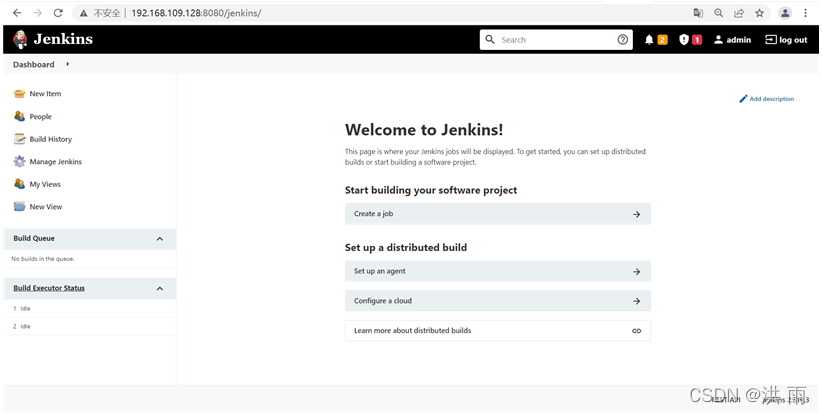This screenshot has width=822, height=414.
Task: Click the not-secure warning icon in address bar
Action: point(83,13)
